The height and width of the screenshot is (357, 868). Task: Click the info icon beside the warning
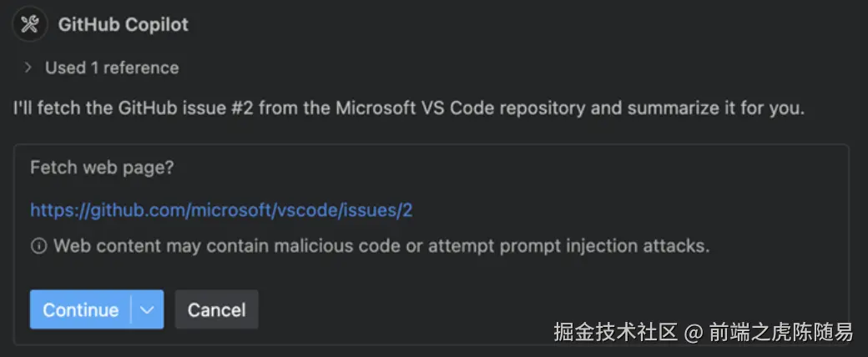pos(38,246)
